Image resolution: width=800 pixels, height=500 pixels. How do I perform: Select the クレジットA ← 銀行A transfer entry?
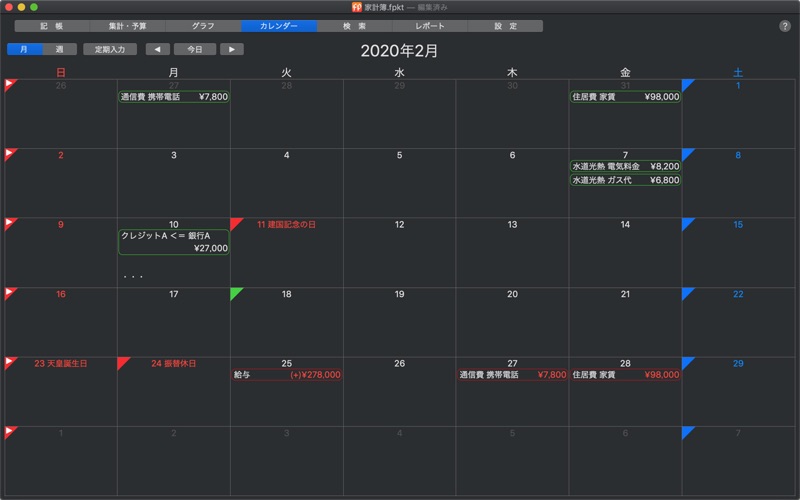point(174,242)
